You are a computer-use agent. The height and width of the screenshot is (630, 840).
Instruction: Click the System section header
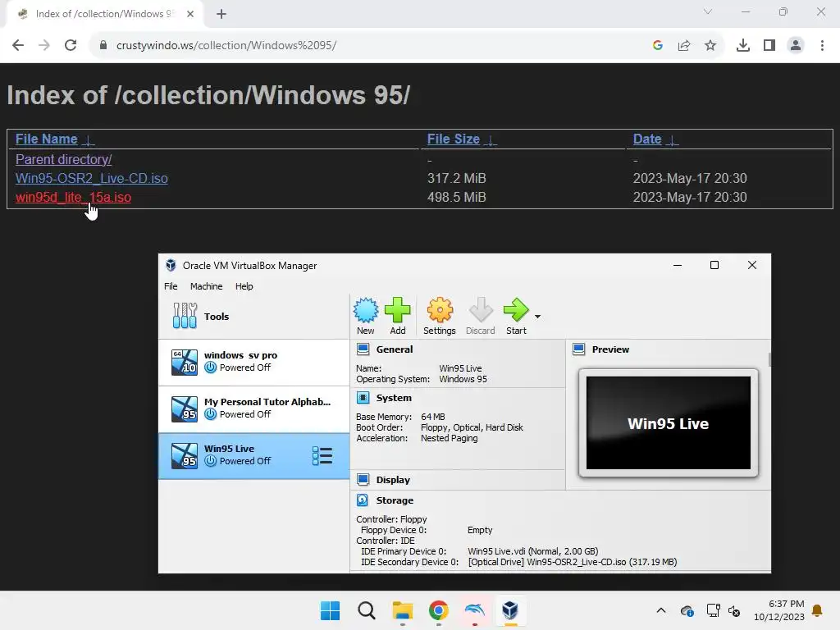(394, 398)
